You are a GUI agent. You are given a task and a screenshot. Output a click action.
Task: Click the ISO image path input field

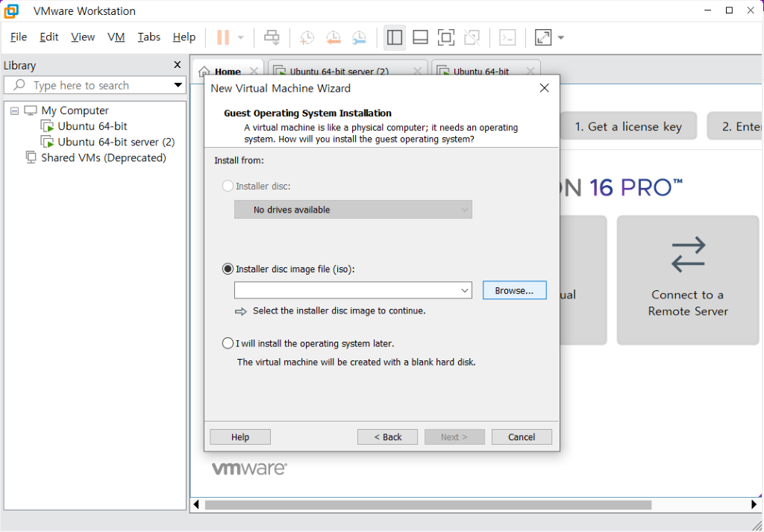346,290
